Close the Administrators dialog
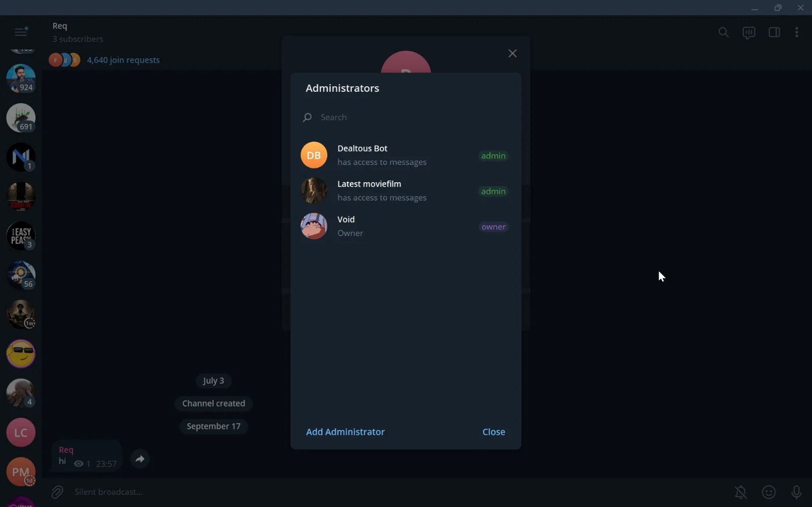Viewport: 812px width, 507px height. click(x=494, y=432)
